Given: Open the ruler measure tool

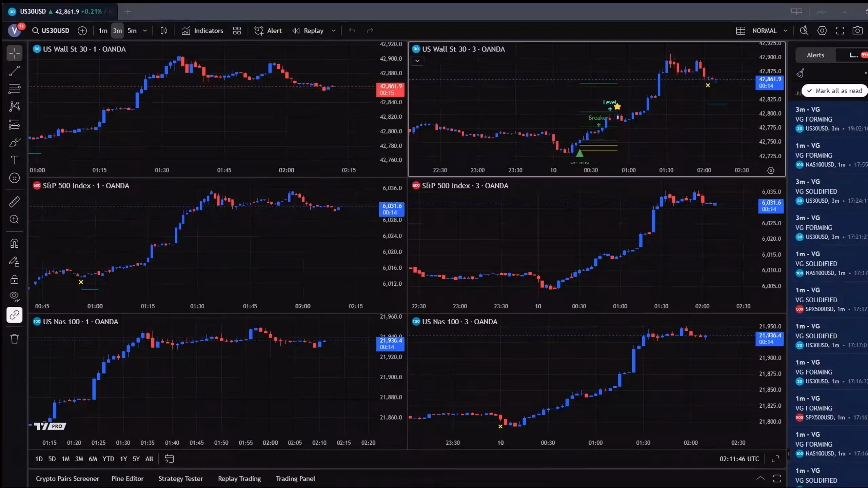Looking at the screenshot, I should point(14,202).
